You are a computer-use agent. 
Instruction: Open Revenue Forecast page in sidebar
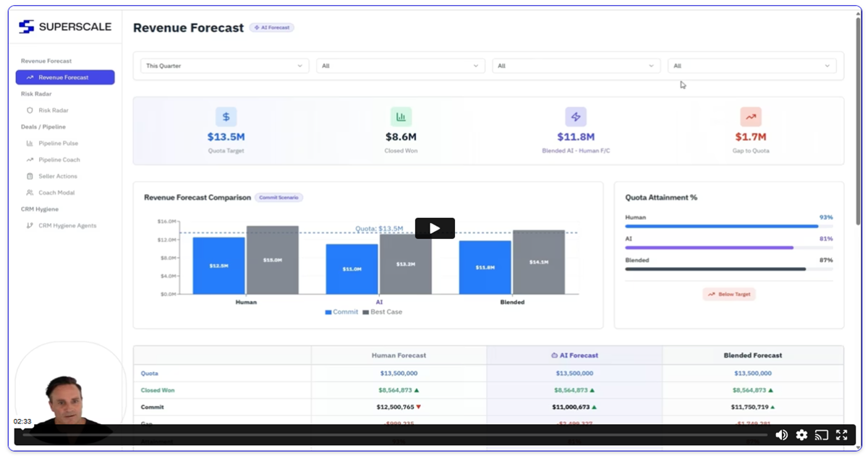click(x=65, y=77)
